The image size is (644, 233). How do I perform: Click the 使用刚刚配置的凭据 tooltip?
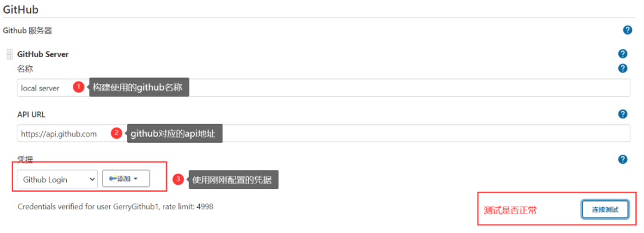point(233,179)
